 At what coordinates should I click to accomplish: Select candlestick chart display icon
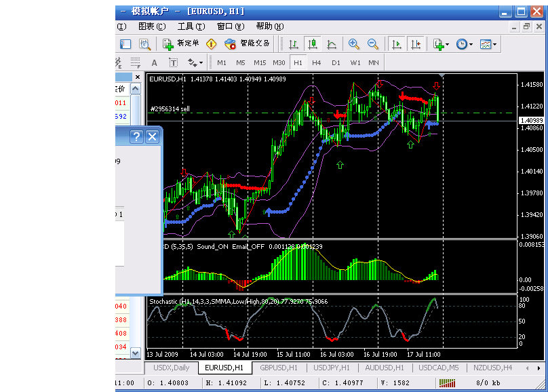click(x=313, y=44)
